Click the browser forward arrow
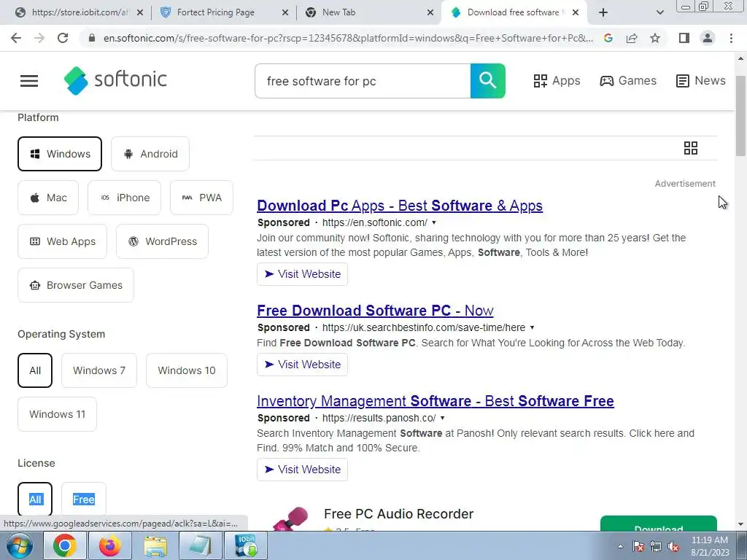 click(x=39, y=38)
